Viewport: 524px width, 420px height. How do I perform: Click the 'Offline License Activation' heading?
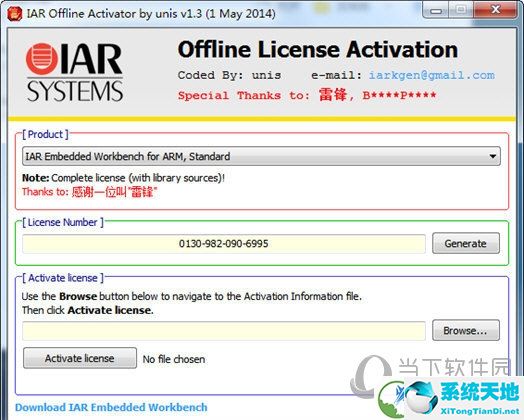click(318, 49)
